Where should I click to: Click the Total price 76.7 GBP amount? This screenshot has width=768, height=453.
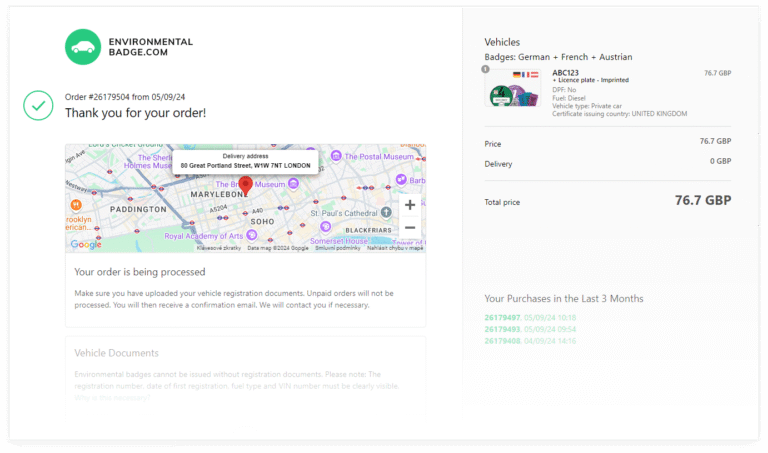pos(703,200)
